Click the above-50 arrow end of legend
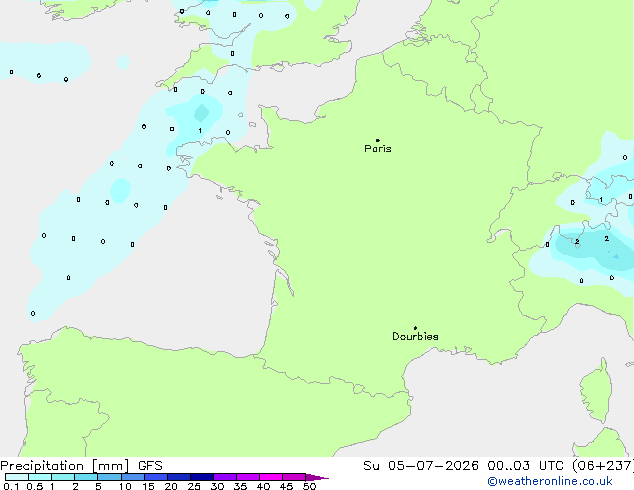634x490 pixels. pos(317,477)
